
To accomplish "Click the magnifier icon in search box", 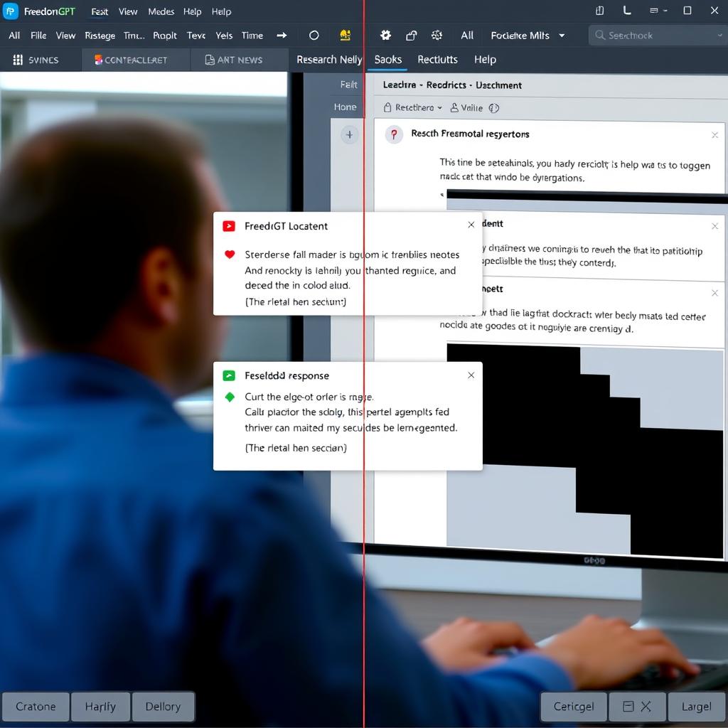I will 600,36.
